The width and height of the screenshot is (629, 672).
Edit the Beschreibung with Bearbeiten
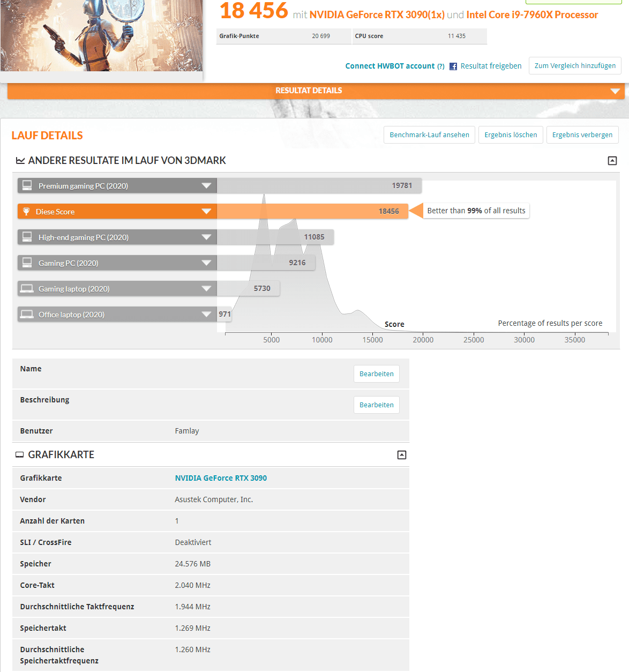pos(376,405)
